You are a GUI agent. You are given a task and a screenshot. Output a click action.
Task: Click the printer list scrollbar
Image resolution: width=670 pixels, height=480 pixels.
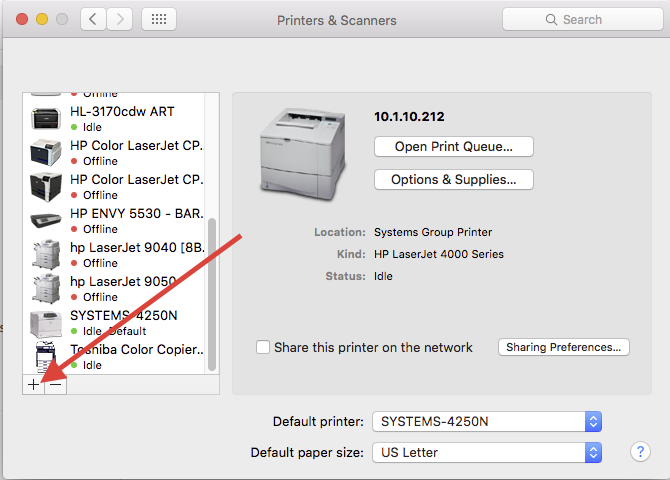pyautogui.click(x=211, y=290)
